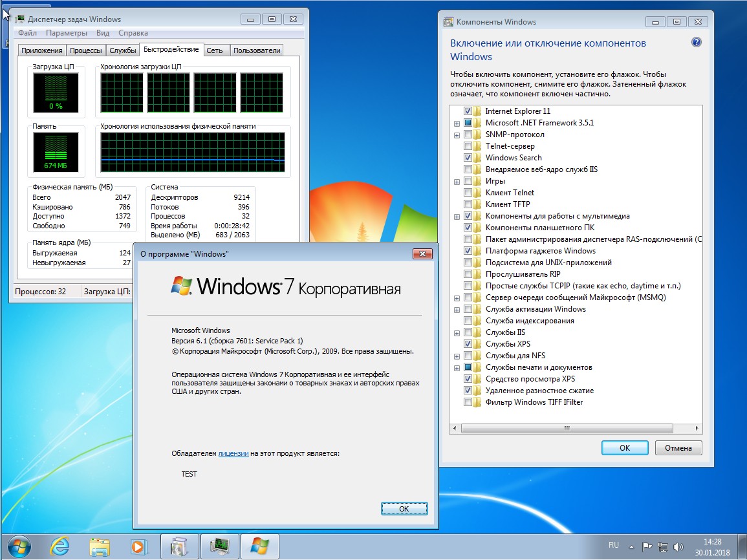Click folder icon next to Telnet-сервер
The width and height of the screenshot is (747, 560).
(x=478, y=146)
